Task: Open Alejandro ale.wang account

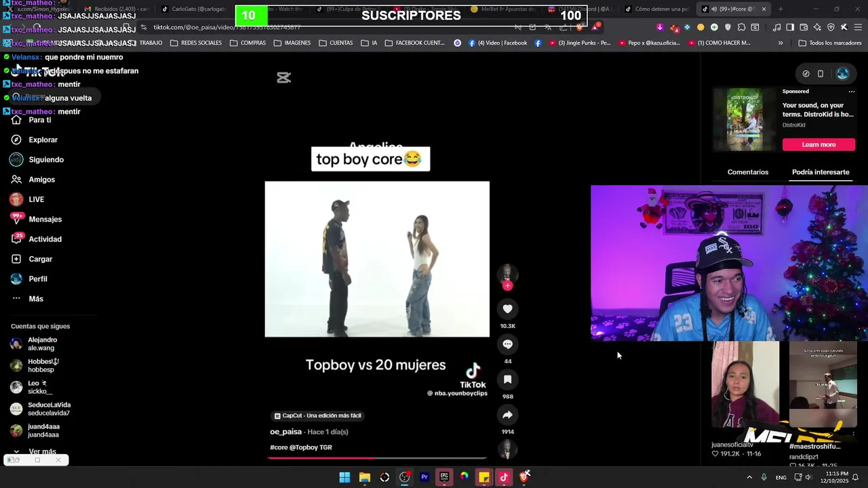Action: click(35, 344)
